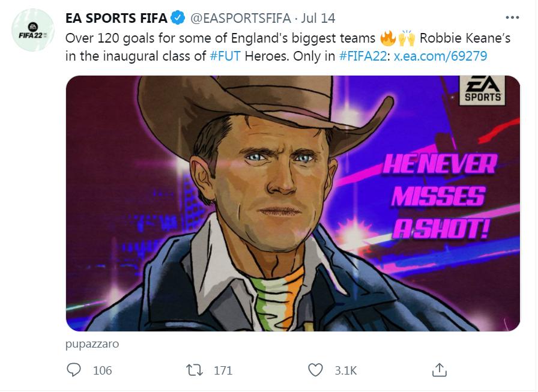Click the pupazzaro caption text

pos(92,344)
